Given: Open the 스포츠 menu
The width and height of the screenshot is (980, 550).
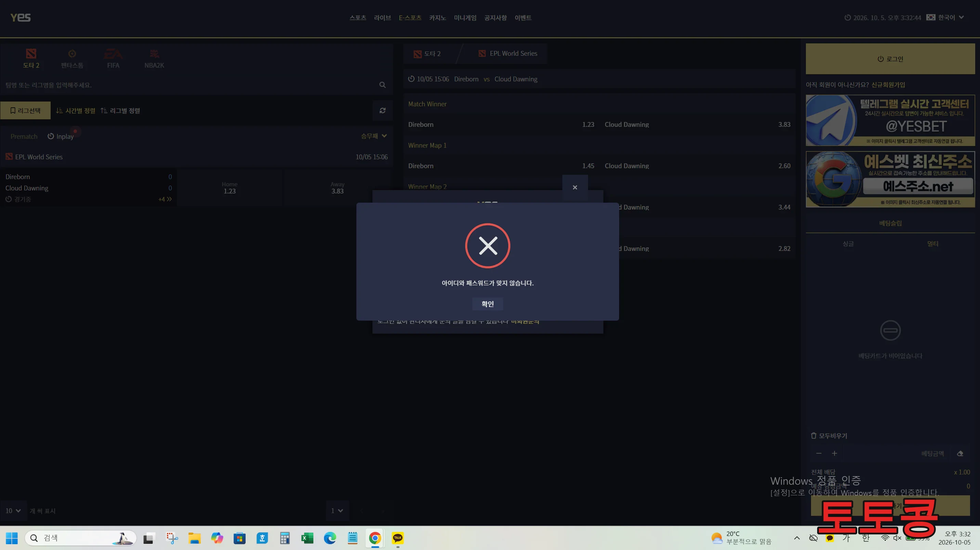Looking at the screenshot, I should coord(357,18).
